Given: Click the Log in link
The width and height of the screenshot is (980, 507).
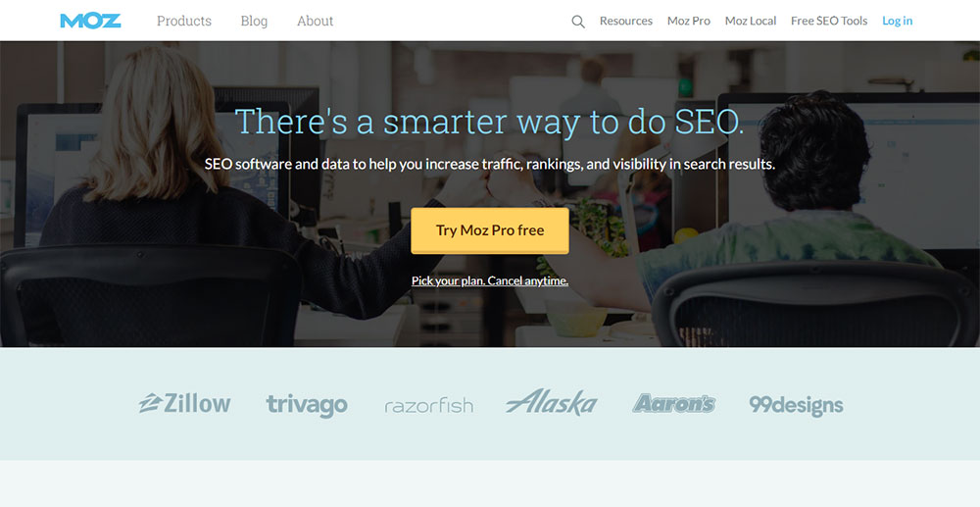Looking at the screenshot, I should [x=898, y=21].
